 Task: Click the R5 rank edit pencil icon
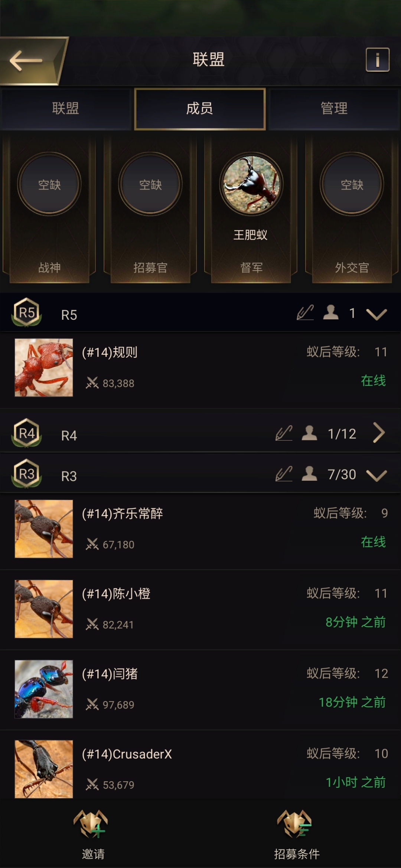click(x=305, y=313)
